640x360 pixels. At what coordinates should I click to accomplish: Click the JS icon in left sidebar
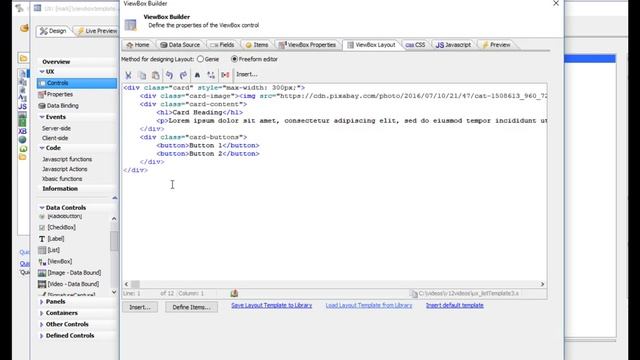[x=22, y=107]
